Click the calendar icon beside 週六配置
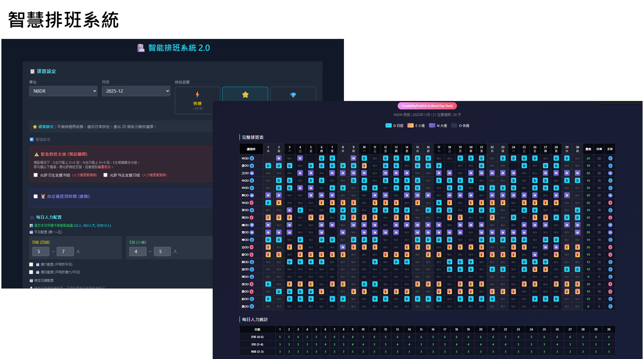This screenshot has height=359, width=644. pyautogui.click(x=38, y=264)
